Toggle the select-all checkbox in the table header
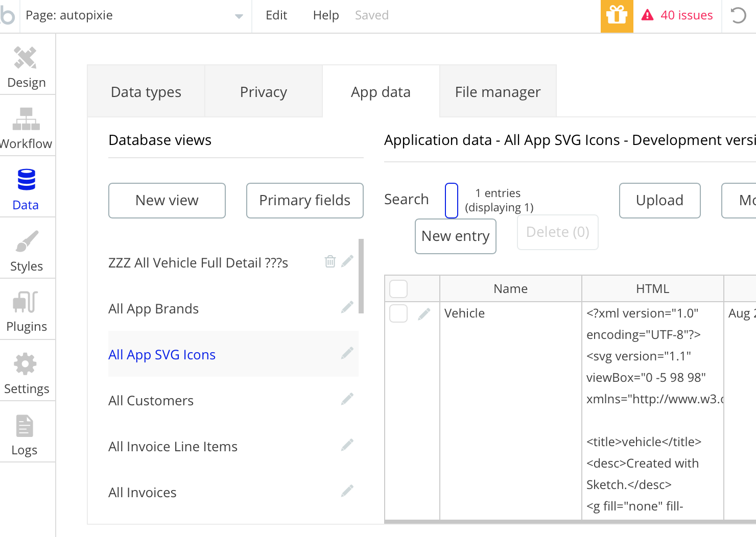 click(398, 289)
